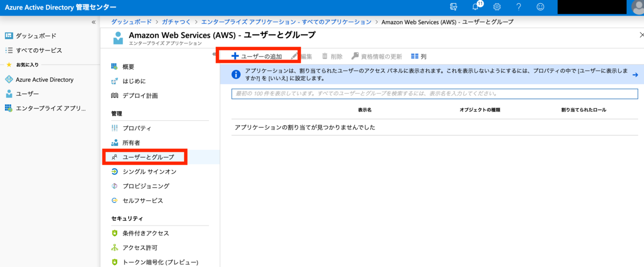Click the エンタープライズ アプリ grid icon
This screenshot has height=267, width=644.
(9, 109)
